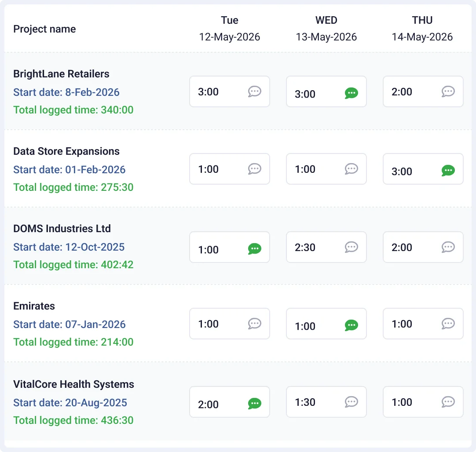Click Start date: 12-Oct-2025 text
This screenshot has width=476, height=452.
[x=69, y=247]
